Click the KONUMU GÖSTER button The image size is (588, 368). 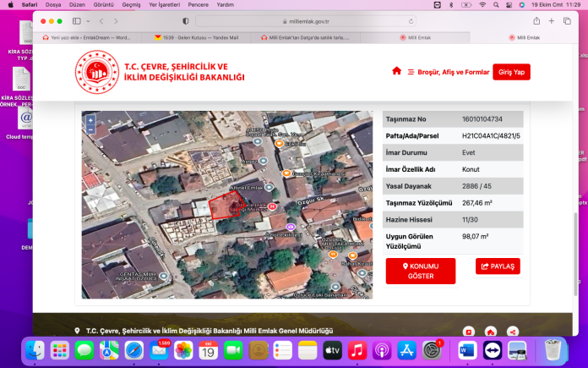coord(420,271)
